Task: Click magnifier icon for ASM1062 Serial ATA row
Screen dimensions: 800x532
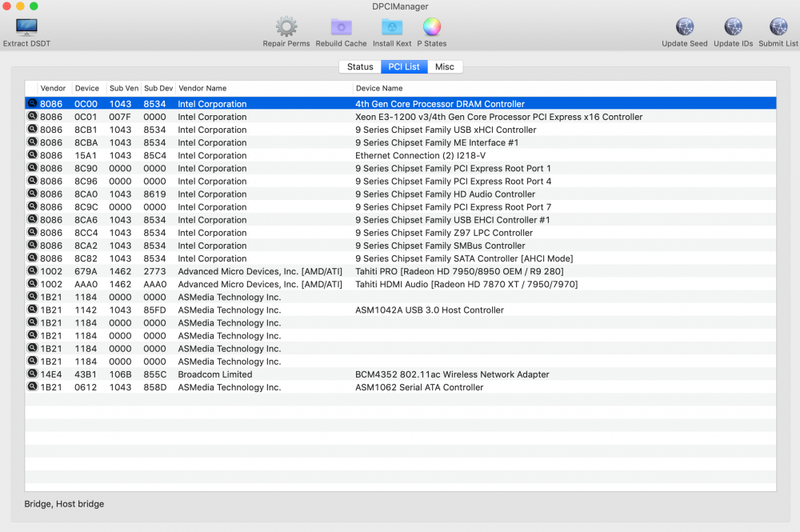Action: [x=32, y=386]
